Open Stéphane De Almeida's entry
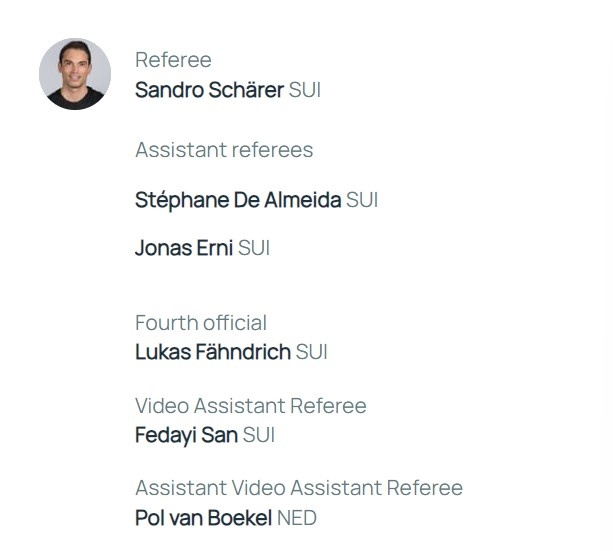The height and width of the screenshot is (551, 613). pos(238,200)
